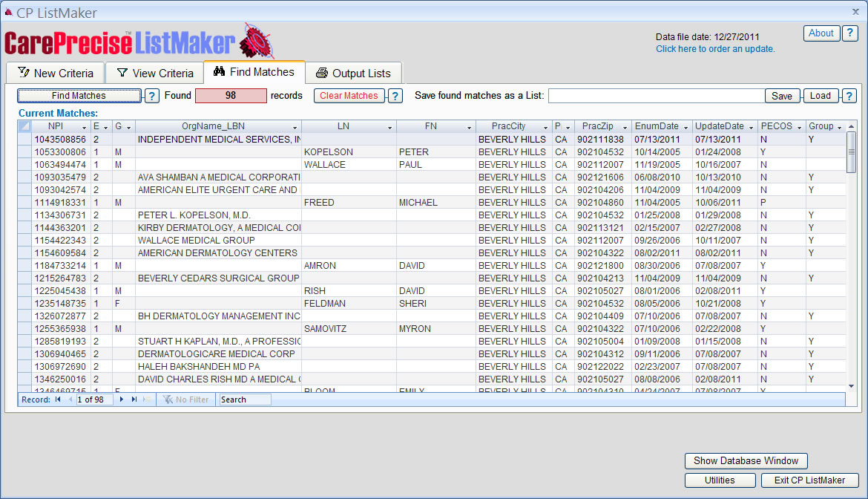Open the PracCity column dropdown
The image size is (868, 499).
coord(545,128)
